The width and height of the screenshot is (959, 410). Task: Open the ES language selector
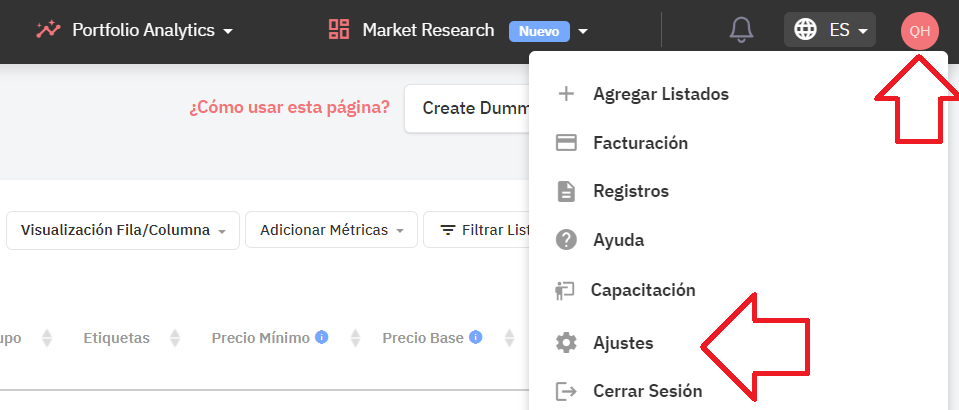830,29
